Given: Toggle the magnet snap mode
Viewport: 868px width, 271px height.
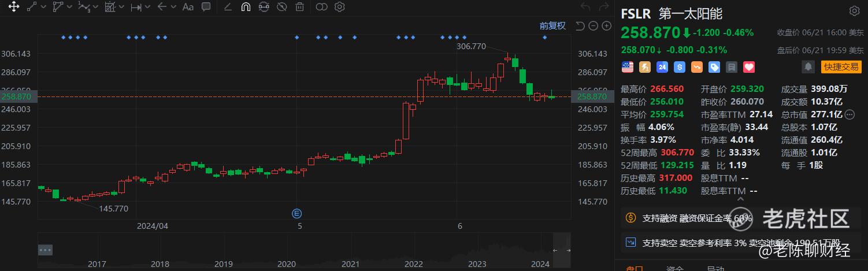Looking at the screenshot, I should (246, 8).
